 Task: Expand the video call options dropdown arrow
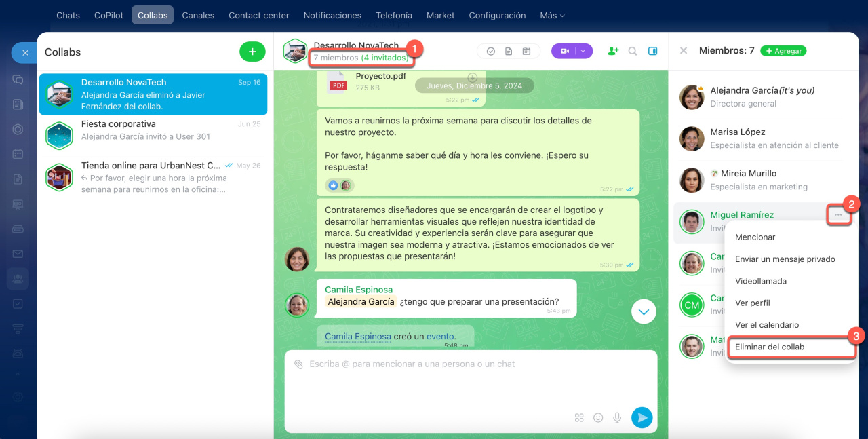(583, 51)
